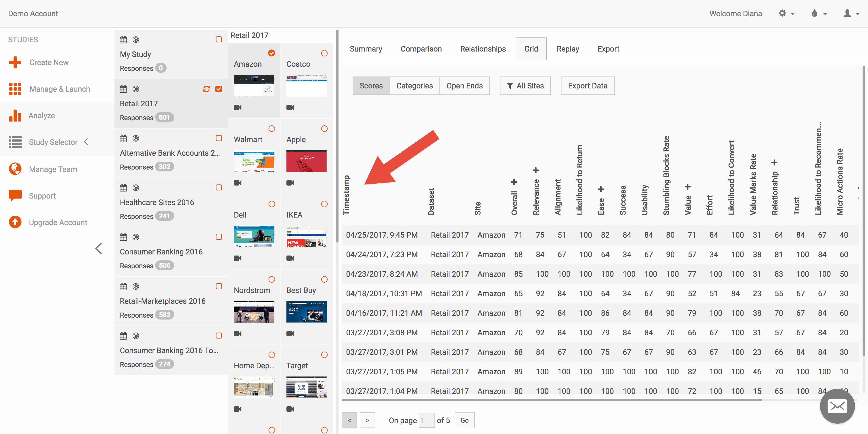This screenshot has width=868, height=434.
Task: Open Manage & Launch grid icon
Action: (x=15, y=89)
